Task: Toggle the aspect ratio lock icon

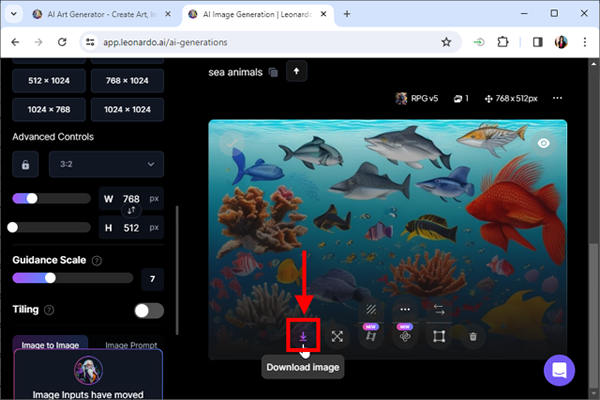Action: [25, 165]
